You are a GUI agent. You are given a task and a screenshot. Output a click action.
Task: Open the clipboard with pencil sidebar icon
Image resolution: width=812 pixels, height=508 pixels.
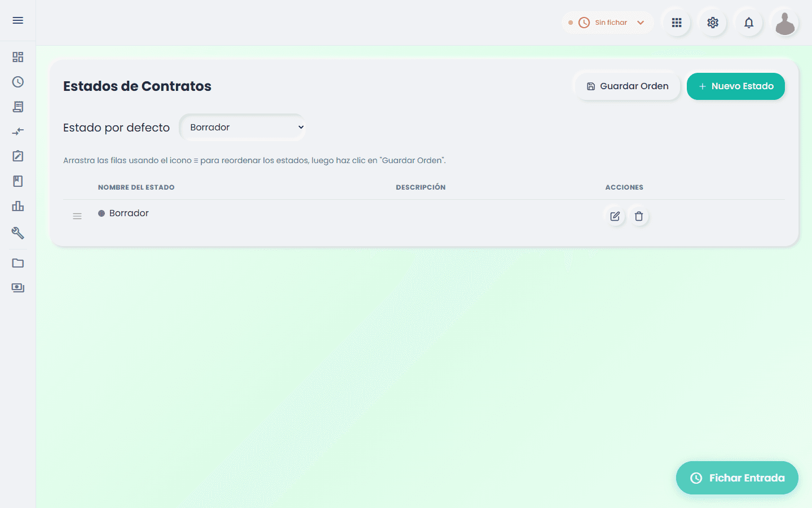[x=18, y=156]
